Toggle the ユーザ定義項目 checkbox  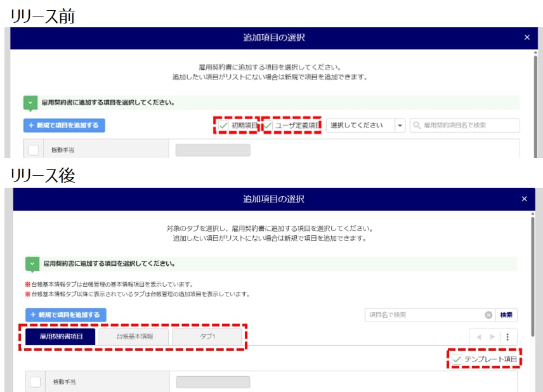click(x=268, y=126)
